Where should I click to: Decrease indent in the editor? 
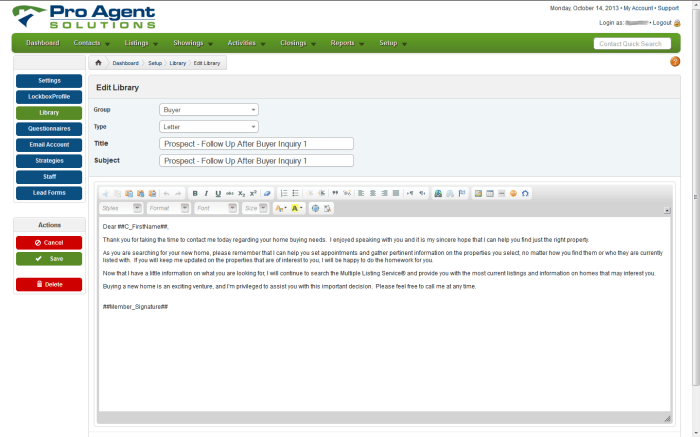click(x=309, y=193)
